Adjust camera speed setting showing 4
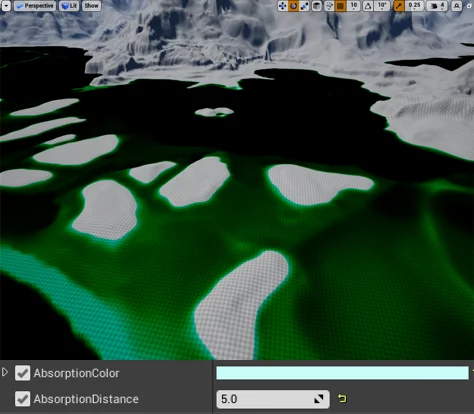Image resolution: width=474 pixels, height=414 pixels. [x=437, y=6]
